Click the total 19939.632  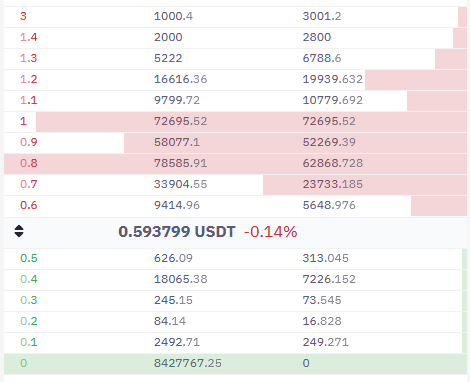(x=333, y=79)
